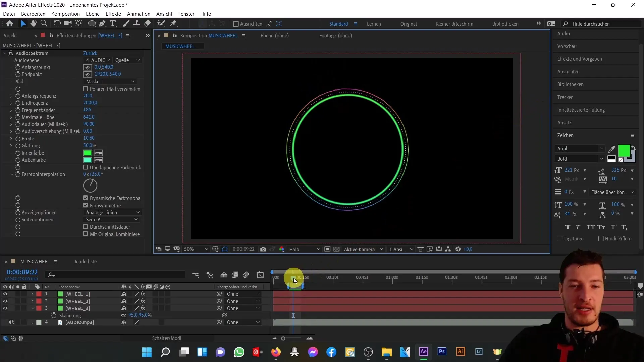Screen dimensions: 644x362
Task: Hide the WHEEL_2 layer eye toggle
Action: pyautogui.click(x=5, y=301)
